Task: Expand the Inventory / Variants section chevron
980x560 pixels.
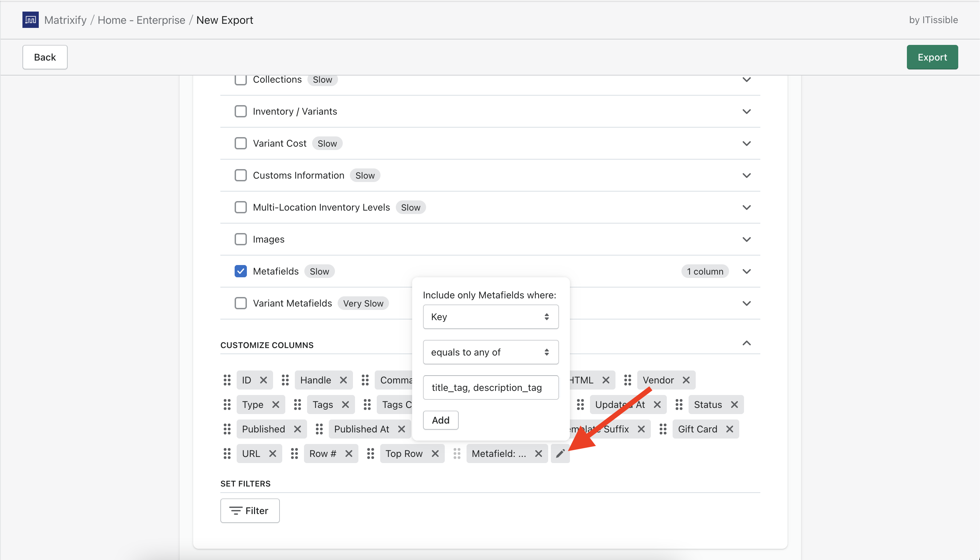Action: tap(746, 112)
